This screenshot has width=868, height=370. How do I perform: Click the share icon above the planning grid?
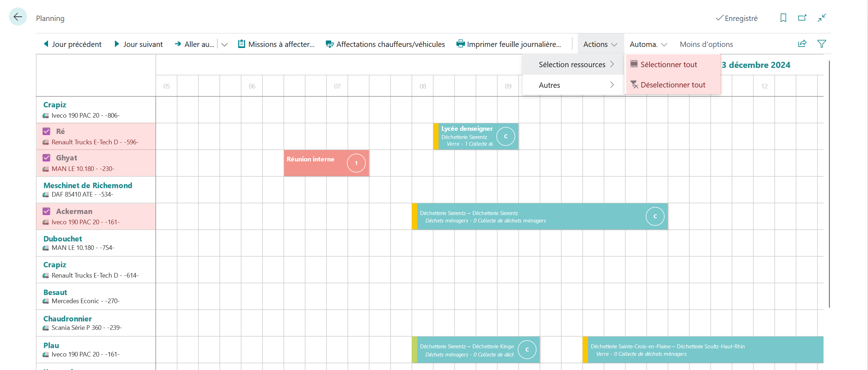(802, 44)
